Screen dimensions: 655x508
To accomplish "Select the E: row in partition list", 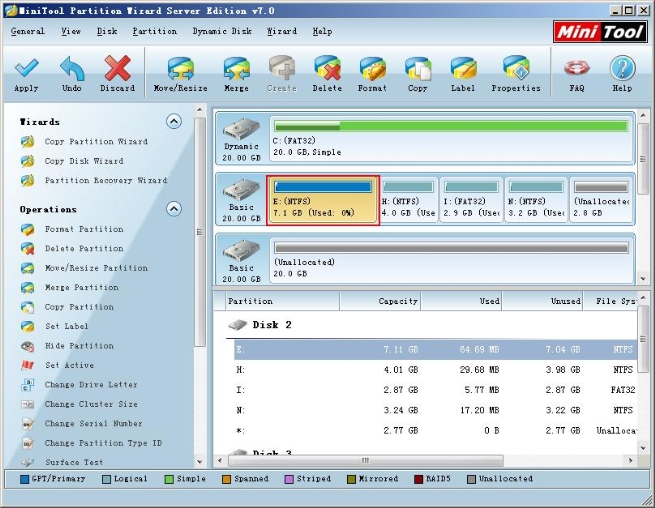I will (435, 350).
